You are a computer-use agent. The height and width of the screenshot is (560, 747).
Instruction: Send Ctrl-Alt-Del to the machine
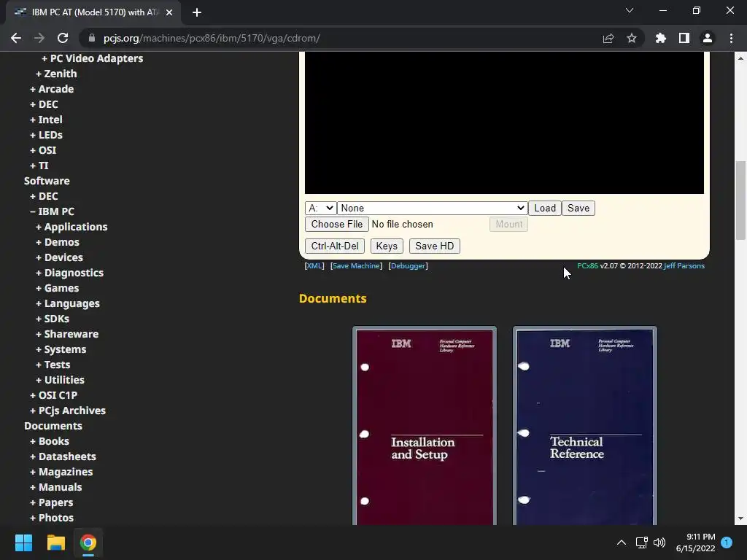click(335, 246)
